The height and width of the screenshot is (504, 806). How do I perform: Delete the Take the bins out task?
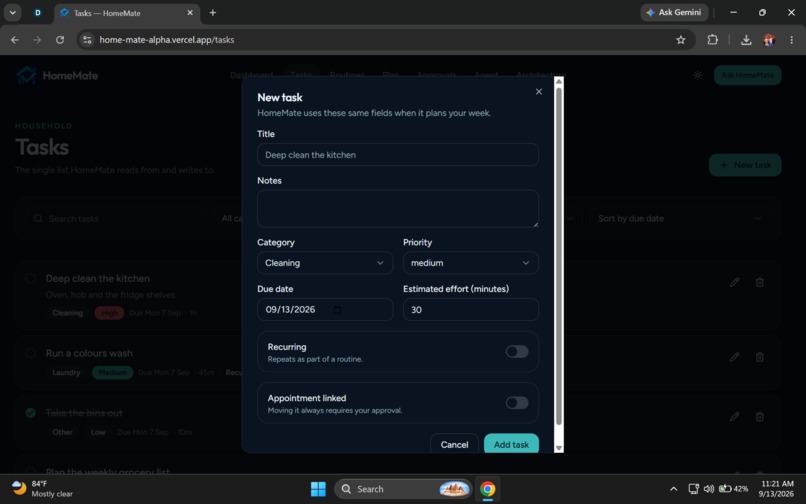(759, 416)
